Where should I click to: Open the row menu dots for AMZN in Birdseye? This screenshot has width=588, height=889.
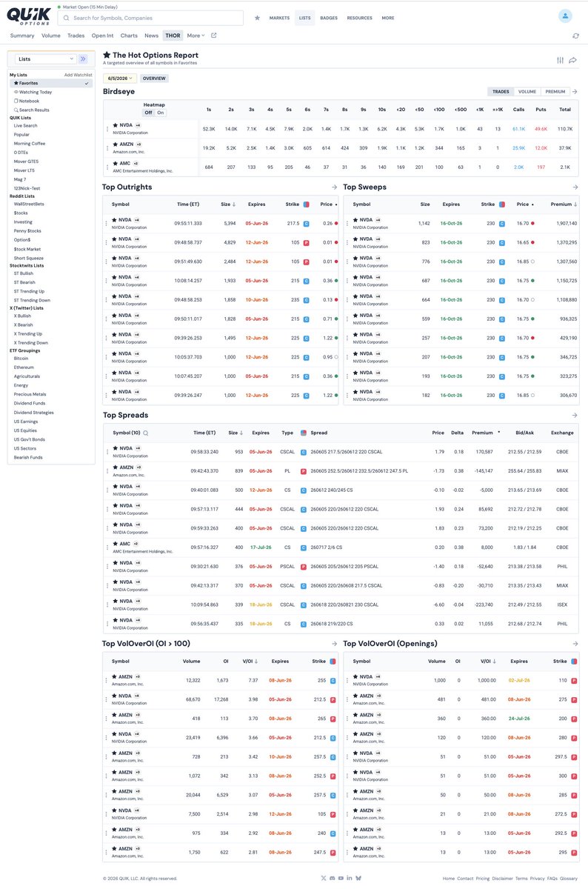click(107, 147)
